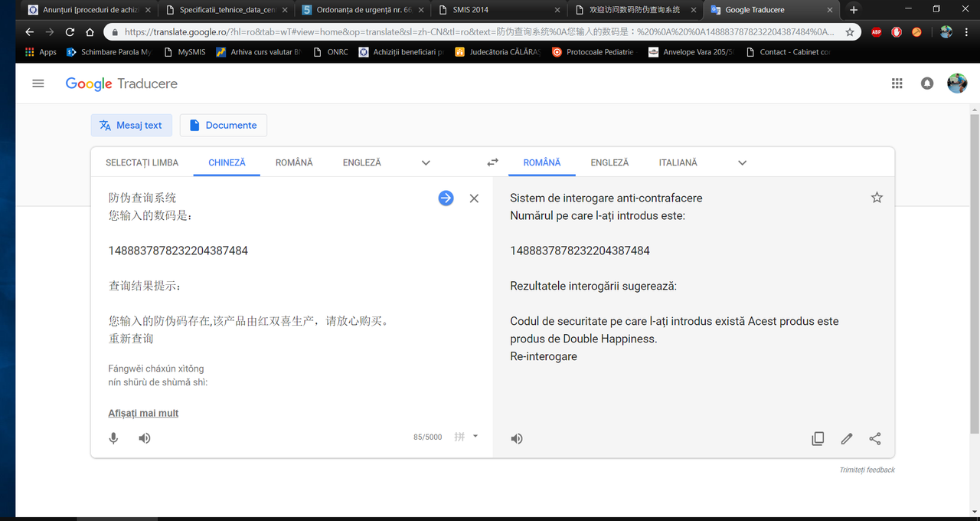980x521 pixels.
Task: Click Afișați mai mult link
Action: [143, 413]
